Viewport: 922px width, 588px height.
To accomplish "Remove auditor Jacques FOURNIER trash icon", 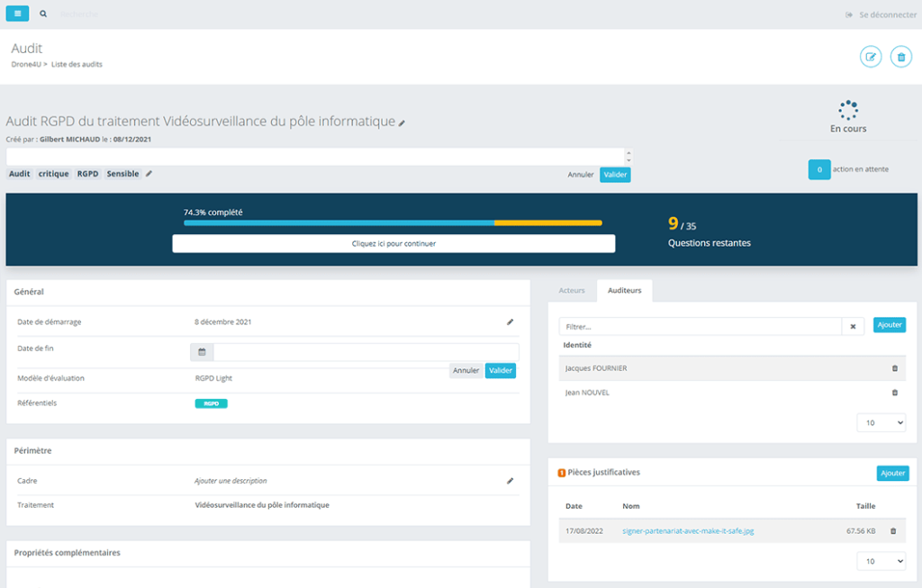I will (894, 368).
